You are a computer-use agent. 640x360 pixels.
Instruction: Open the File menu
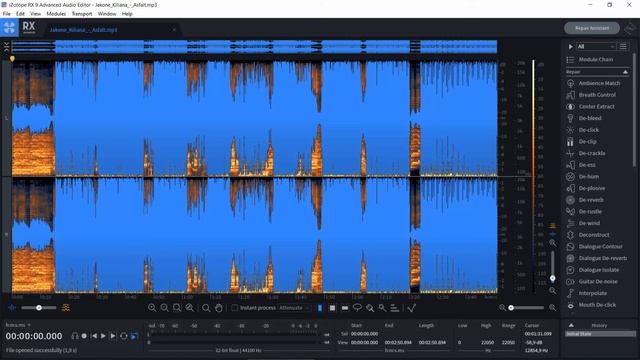point(7,14)
